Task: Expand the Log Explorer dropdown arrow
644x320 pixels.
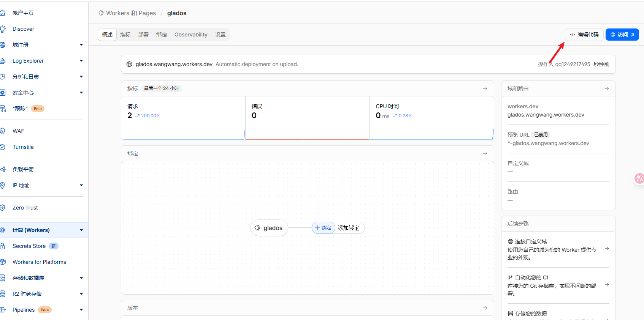Action: 81,61
